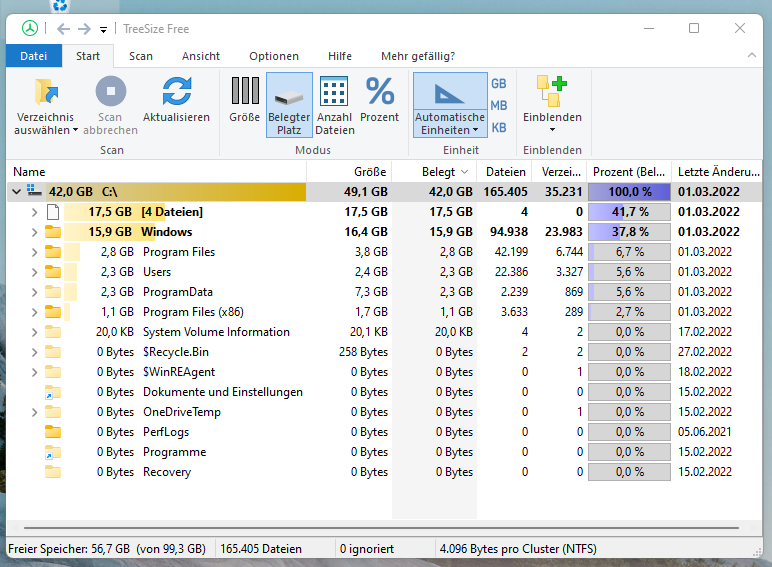Screen dimensions: 772x567
Task: Switch to the Start ribbon tab
Action: [88, 56]
